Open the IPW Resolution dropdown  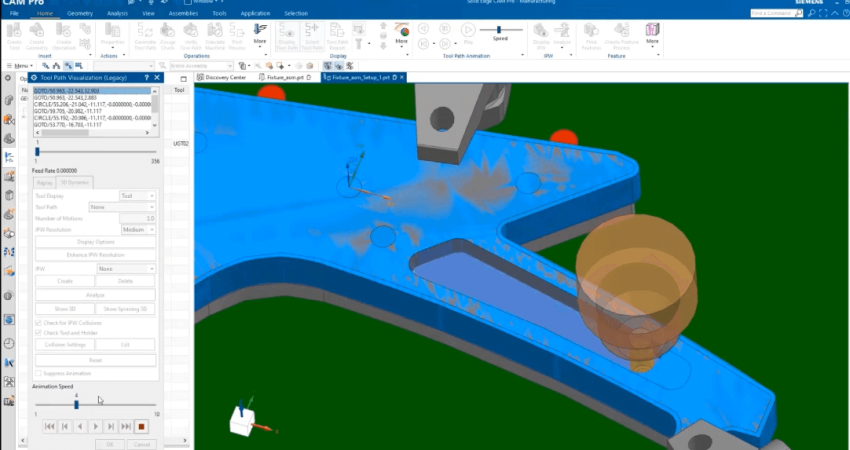click(138, 230)
